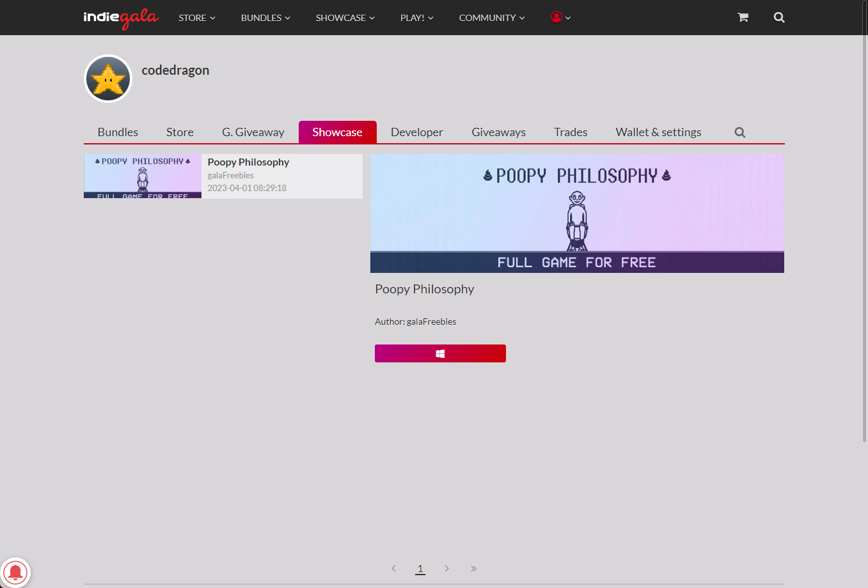Viewport: 868px width, 588px height.
Task: Switch to the Giveaways tab
Action: point(499,132)
